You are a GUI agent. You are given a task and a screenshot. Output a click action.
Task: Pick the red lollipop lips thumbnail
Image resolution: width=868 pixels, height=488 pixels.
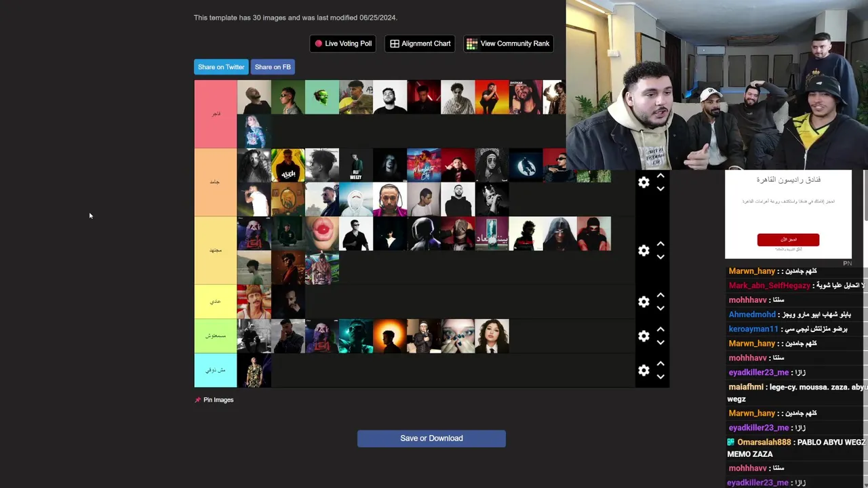click(322, 234)
